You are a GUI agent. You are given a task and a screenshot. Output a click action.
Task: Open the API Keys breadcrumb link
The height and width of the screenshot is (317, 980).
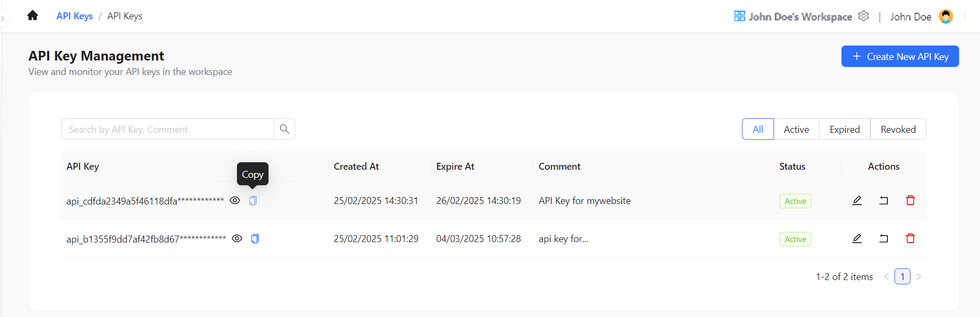click(74, 16)
